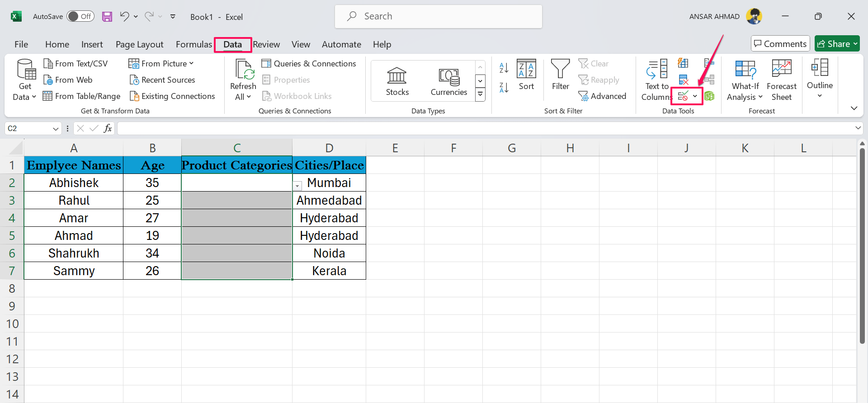Expand the Refresh All dropdown arrow

249,97
